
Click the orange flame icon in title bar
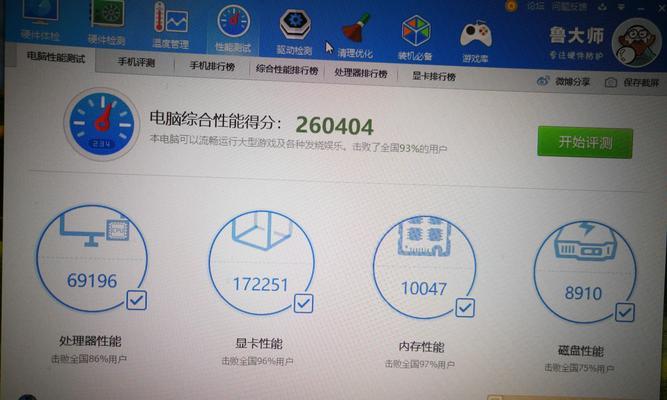pyautogui.click(x=510, y=6)
